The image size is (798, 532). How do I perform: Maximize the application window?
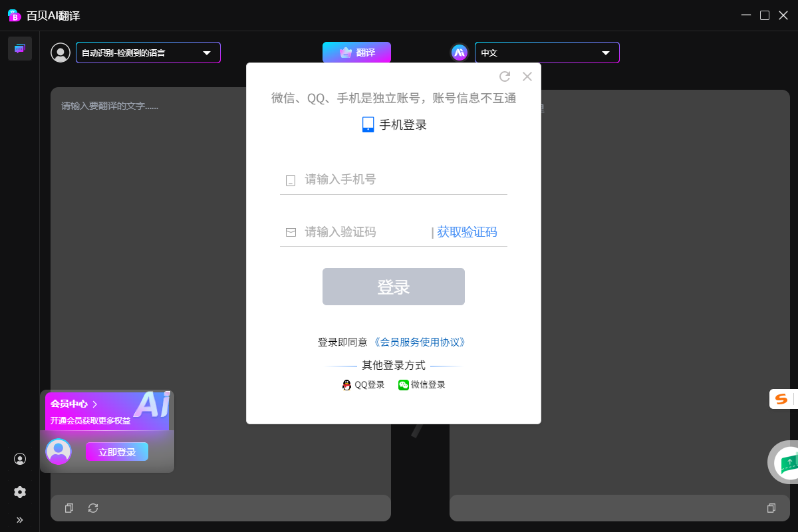(x=765, y=15)
